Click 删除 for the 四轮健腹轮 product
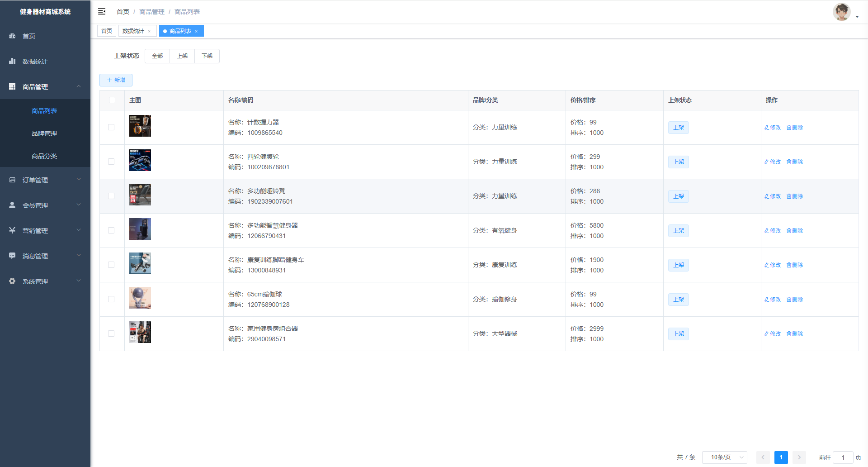 pyautogui.click(x=795, y=162)
